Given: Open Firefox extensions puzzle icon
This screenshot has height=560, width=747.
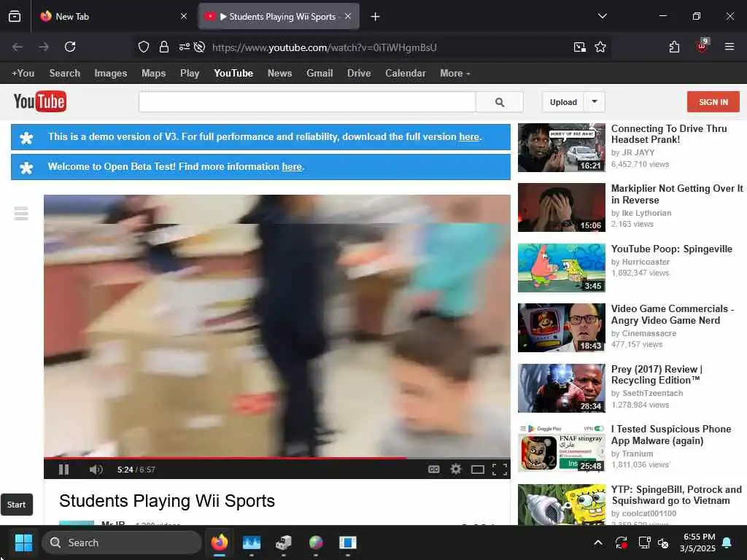Looking at the screenshot, I should tap(674, 47).
